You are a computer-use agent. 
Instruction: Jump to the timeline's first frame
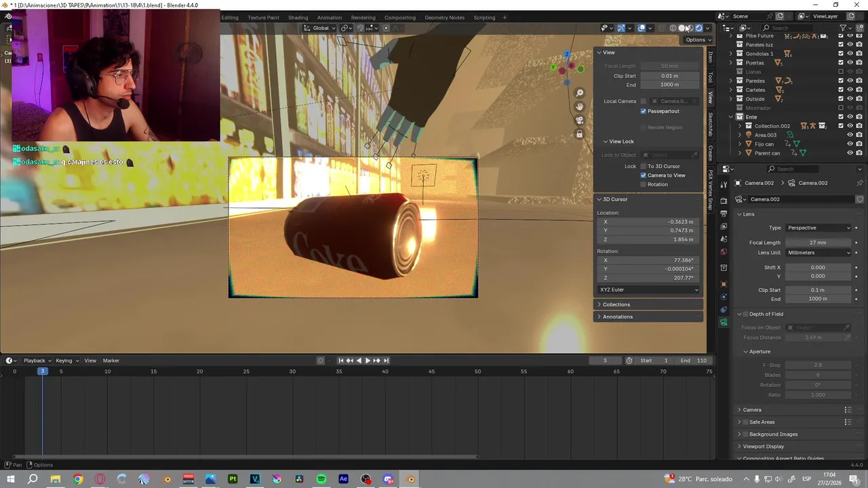341,361
